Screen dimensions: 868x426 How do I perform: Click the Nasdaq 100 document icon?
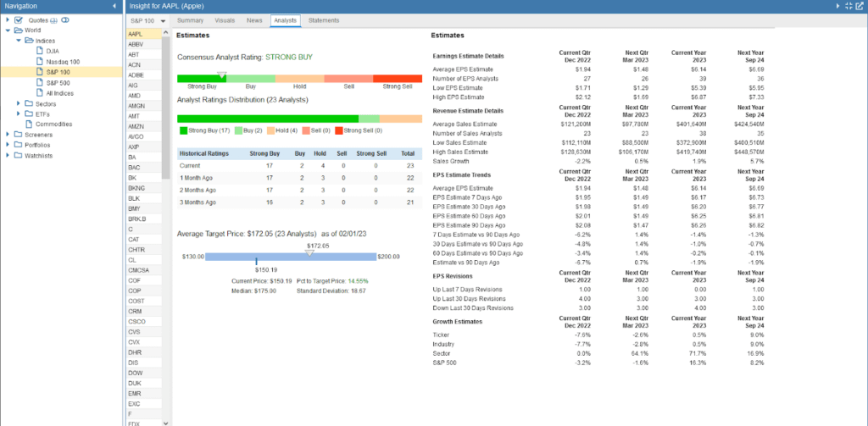point(39,62)
